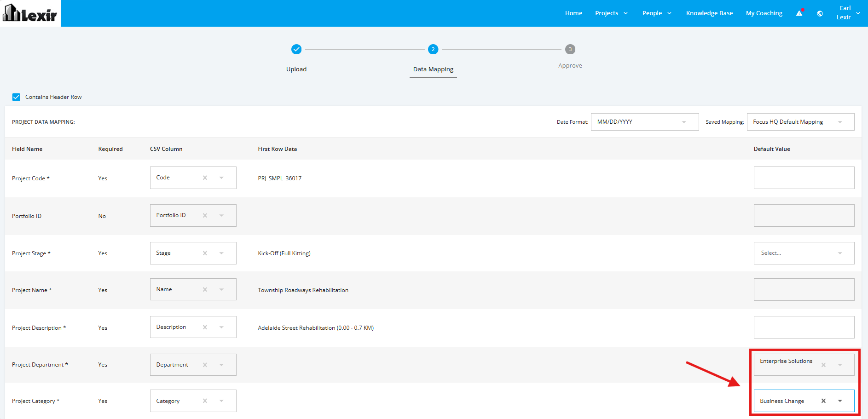868x419 pixels.
Task: Click the Project Description default value field
Action: click(804, 327)
